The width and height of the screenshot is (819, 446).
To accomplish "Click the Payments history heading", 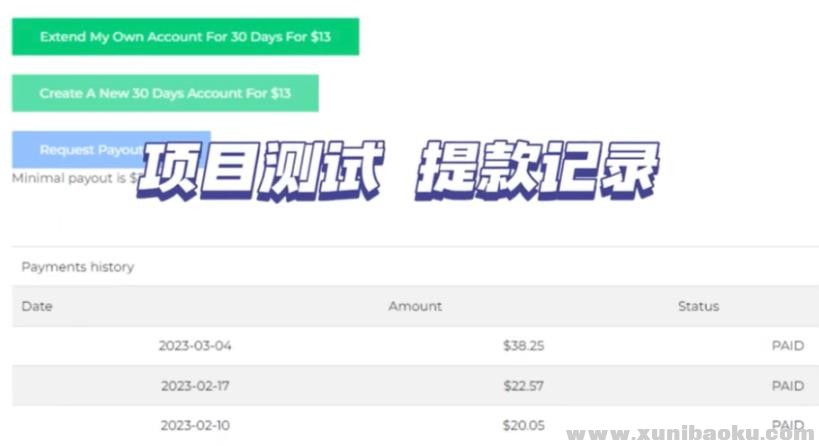I will tap(77, 267).
